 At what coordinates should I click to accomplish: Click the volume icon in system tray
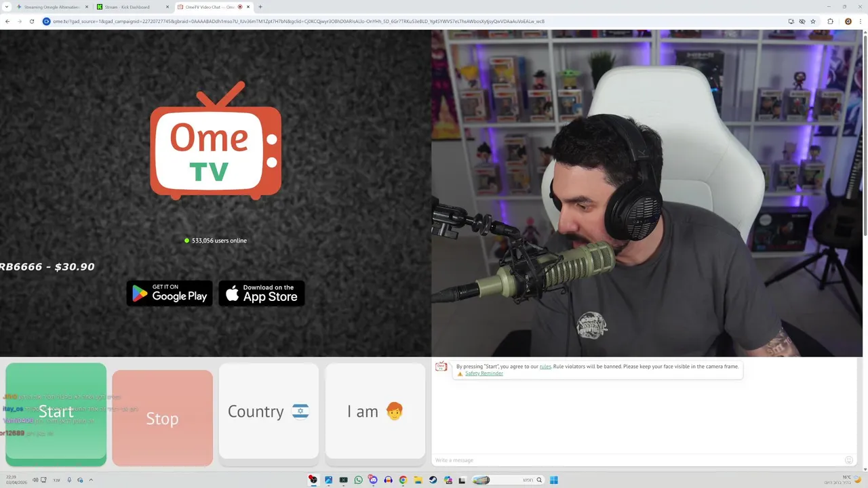(x=35, y=480)
